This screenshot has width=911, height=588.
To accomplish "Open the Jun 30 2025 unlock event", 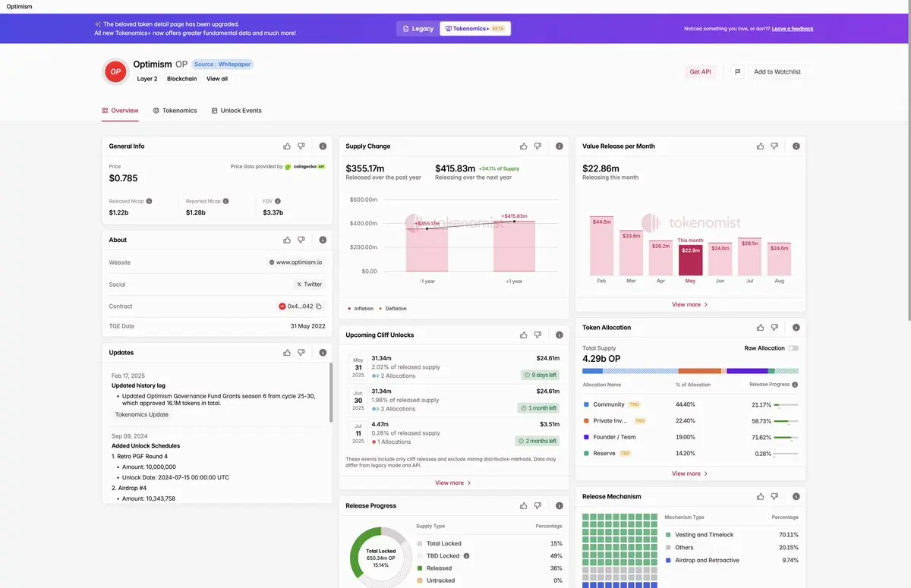I will coord(453,400).
